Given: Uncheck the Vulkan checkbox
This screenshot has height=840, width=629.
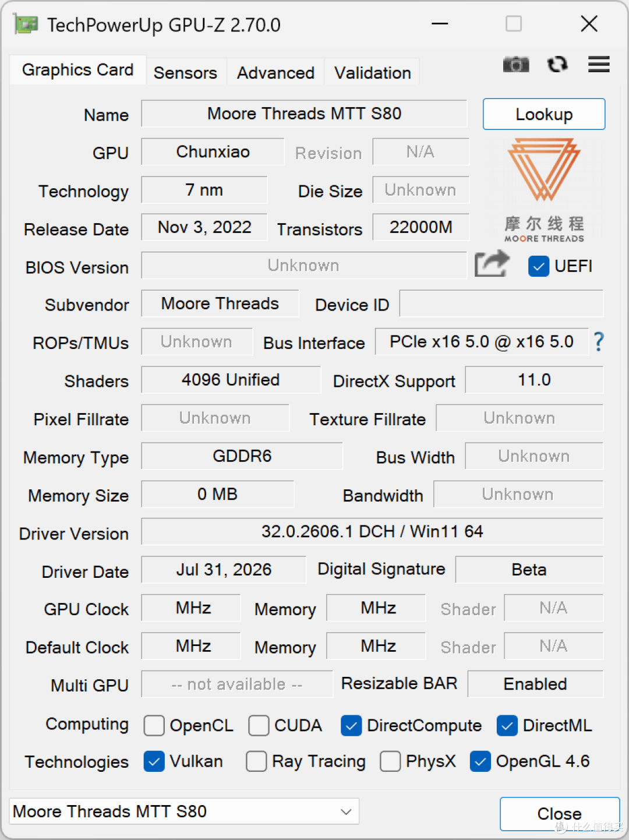Looking at the screenshot, I should pyautogui.click(x=154, y=761).
